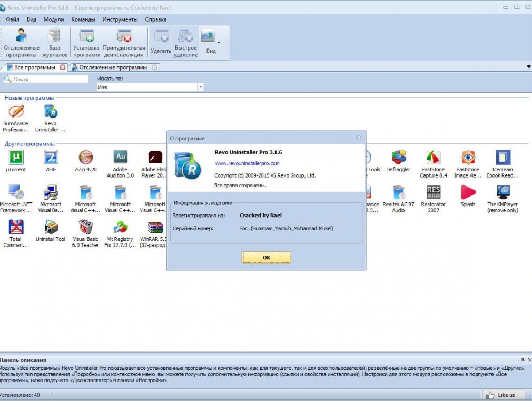The height and width of the screenshot is (401, 532).
Task: Close the Все программы tab
Action: 63,67
